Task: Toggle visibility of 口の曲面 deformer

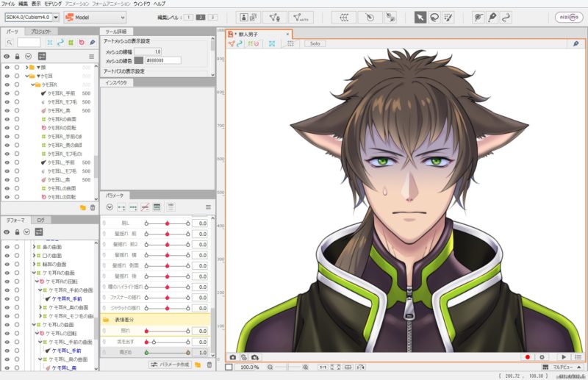Action: (7, 256)
